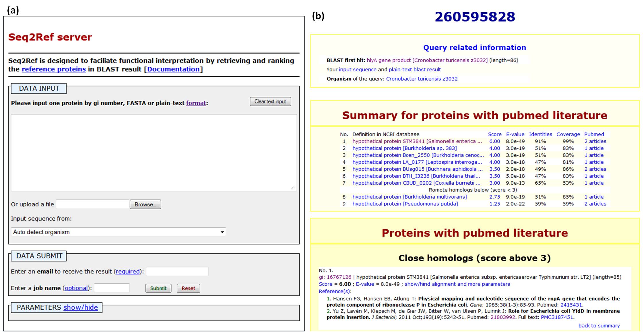Click the 260595828 query title
Screen dimensions: 644x332
475,17
